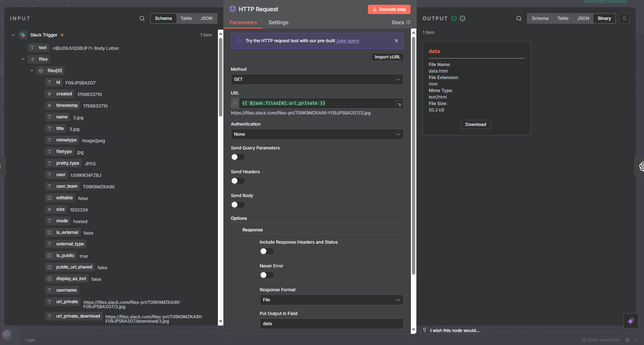Viewport: 644px width, 345px height.
Task: Click the Execute step button
Action: coord(389,9)
